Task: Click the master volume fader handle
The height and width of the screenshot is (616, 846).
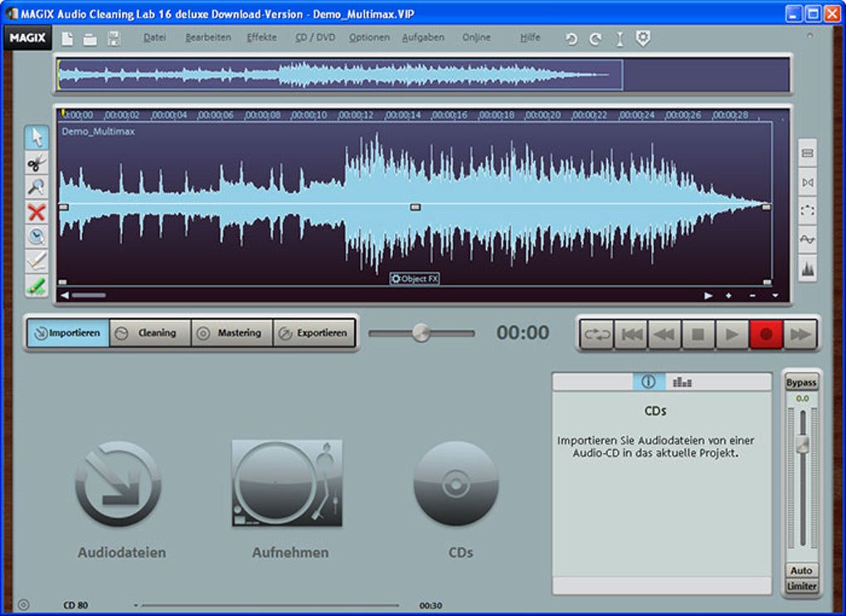Action: [802, 444]
